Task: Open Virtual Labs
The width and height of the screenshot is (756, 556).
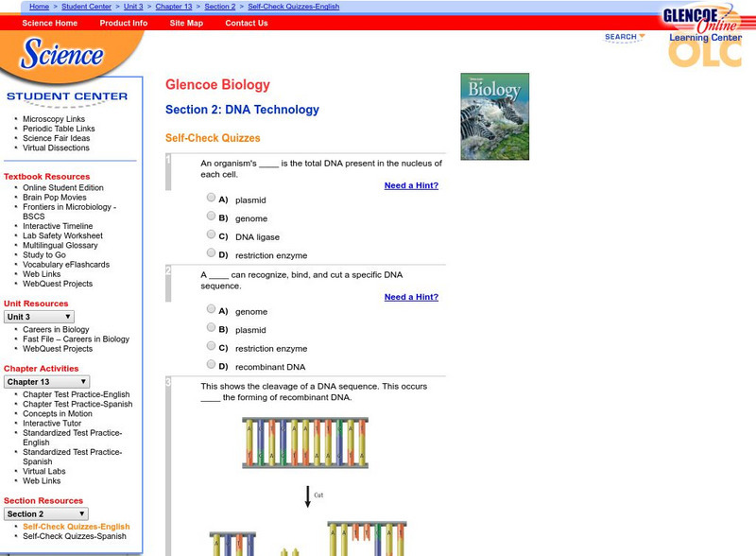Action: pos(43,472)
